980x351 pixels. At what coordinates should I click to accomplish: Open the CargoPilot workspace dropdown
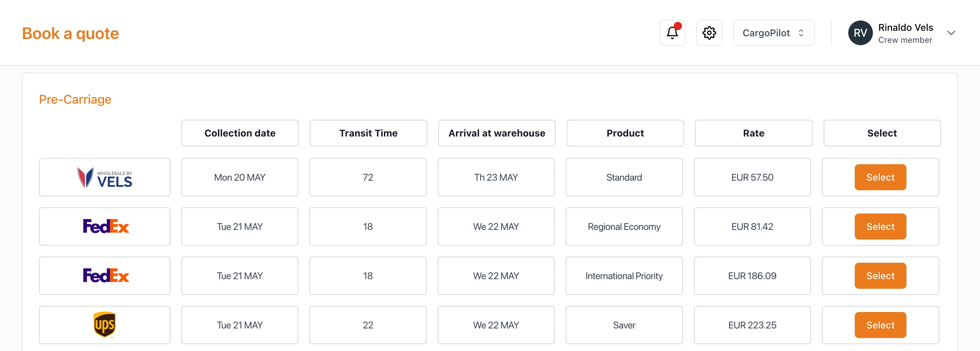click(x=773, y=33)
